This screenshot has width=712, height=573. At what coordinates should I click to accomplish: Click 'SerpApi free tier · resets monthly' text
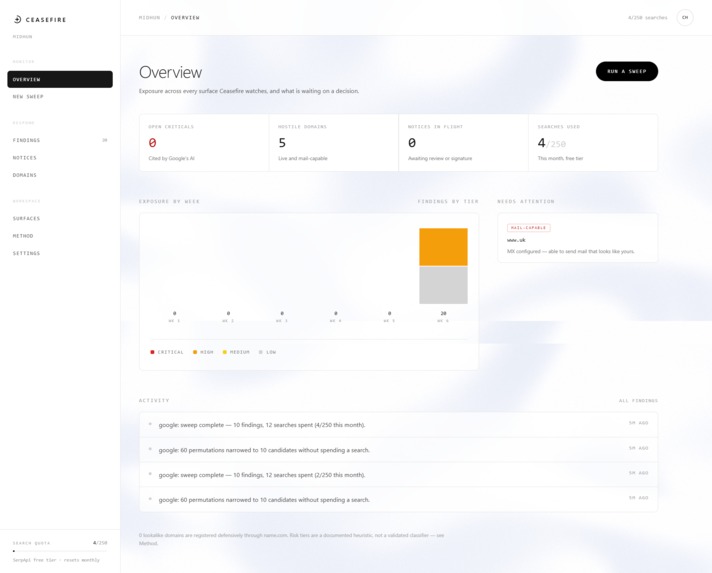(56, 560)
